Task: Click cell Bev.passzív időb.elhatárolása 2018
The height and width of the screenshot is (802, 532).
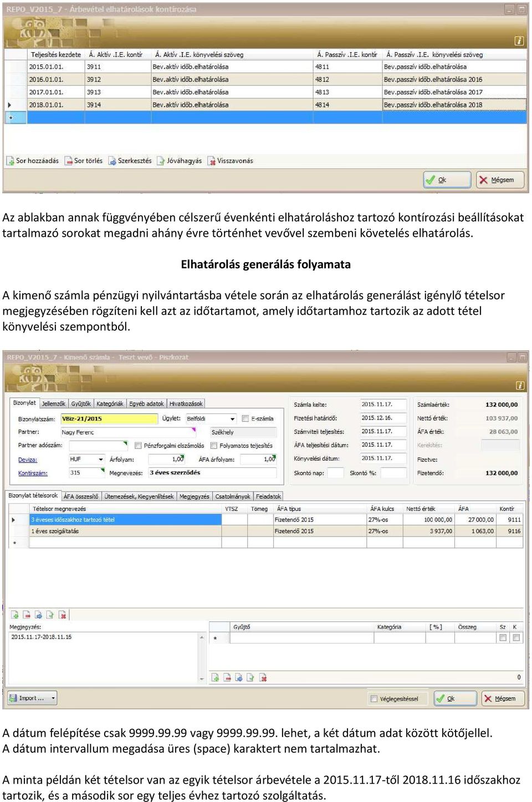Action: [454, 105]
